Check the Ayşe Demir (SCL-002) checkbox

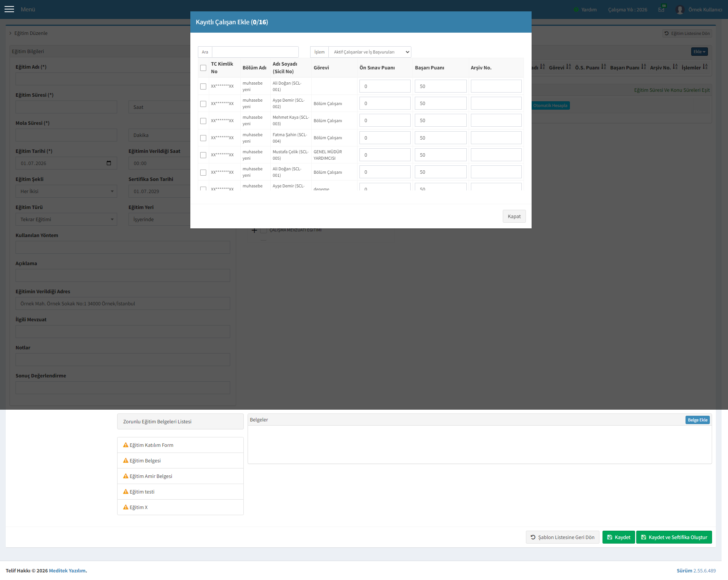tap(203, 104)
